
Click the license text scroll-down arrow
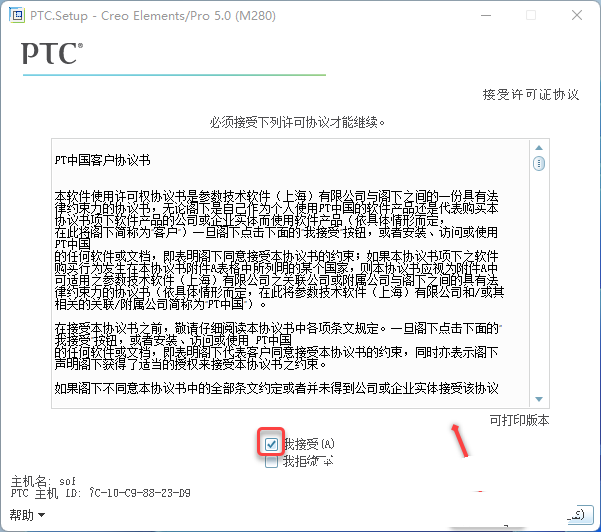point(539,399)
